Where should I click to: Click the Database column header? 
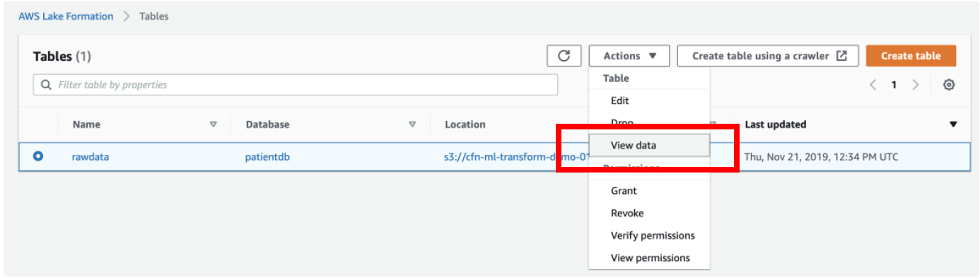pos(267,124)
